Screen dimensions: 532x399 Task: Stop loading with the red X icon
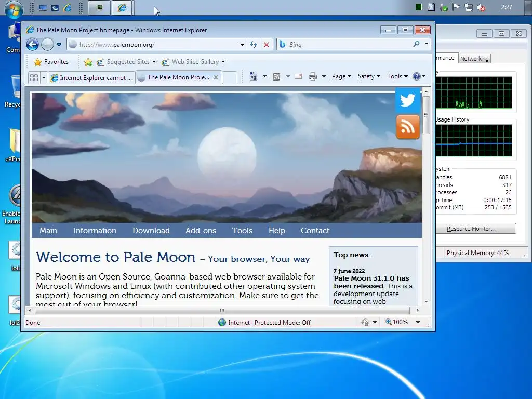[x=267, y=45]
